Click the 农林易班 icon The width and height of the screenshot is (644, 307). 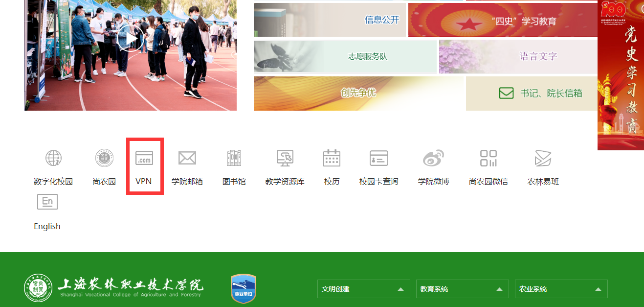tap(543, 158)
